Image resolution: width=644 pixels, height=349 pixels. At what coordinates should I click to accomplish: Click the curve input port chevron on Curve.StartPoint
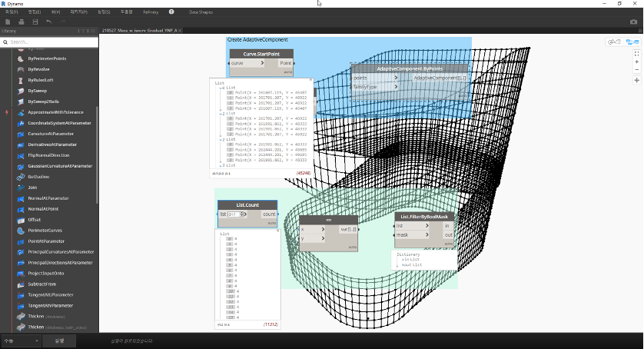tap(262, 63)
